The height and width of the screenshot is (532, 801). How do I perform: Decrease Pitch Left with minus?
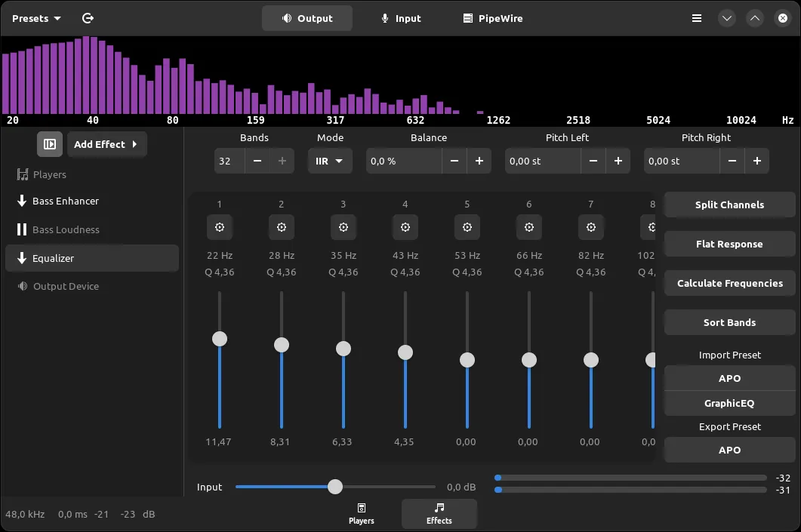(593, 161)
